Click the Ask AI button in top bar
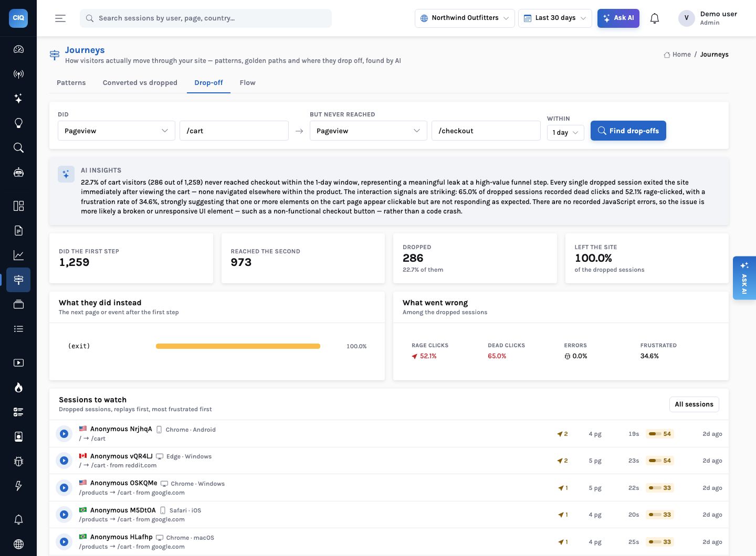This screenshot has height=556, width=756. (x=618, y=18)
